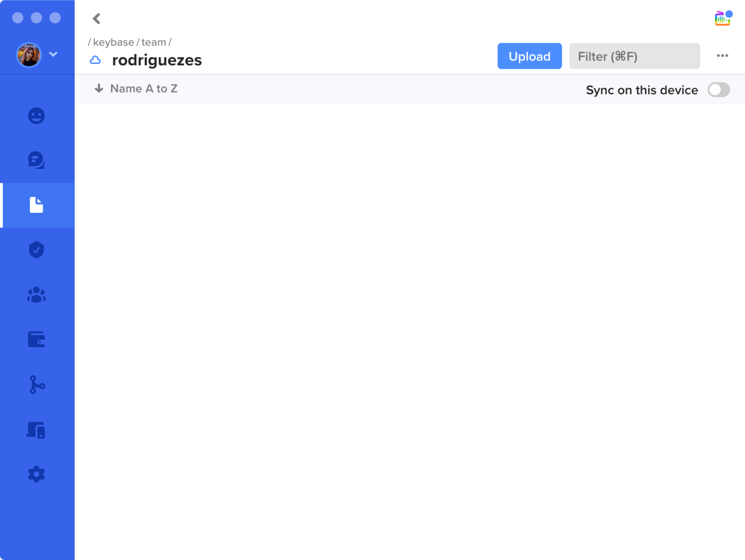Screen dimensions: 745x560
Task: Enable Sync on this device
Action: click(719, 90)
